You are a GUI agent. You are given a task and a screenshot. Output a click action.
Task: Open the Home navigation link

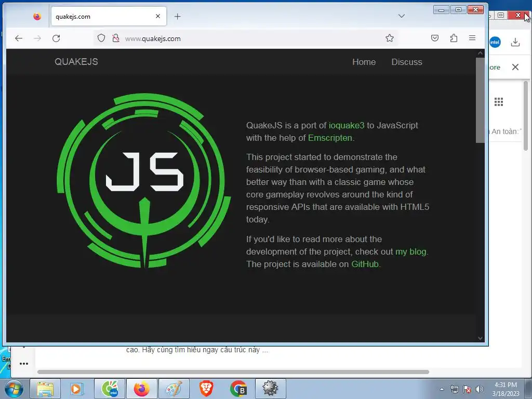pos(364,62)
